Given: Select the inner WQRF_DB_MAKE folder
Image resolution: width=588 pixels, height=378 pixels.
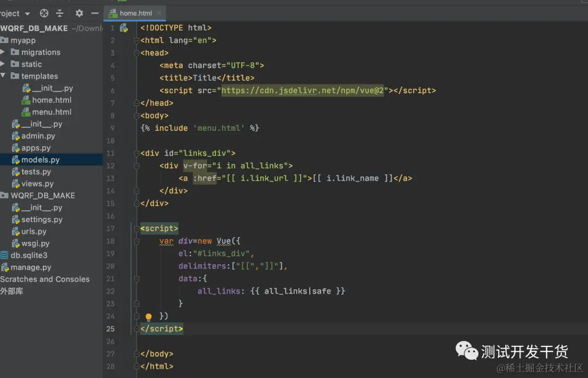Looking at the screenshot, I should [x=43, y=196].
